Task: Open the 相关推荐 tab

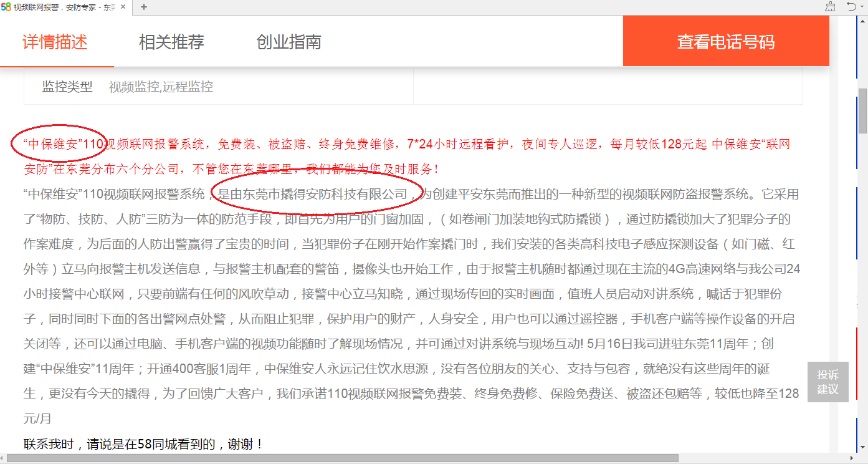Action: point(171,42)
